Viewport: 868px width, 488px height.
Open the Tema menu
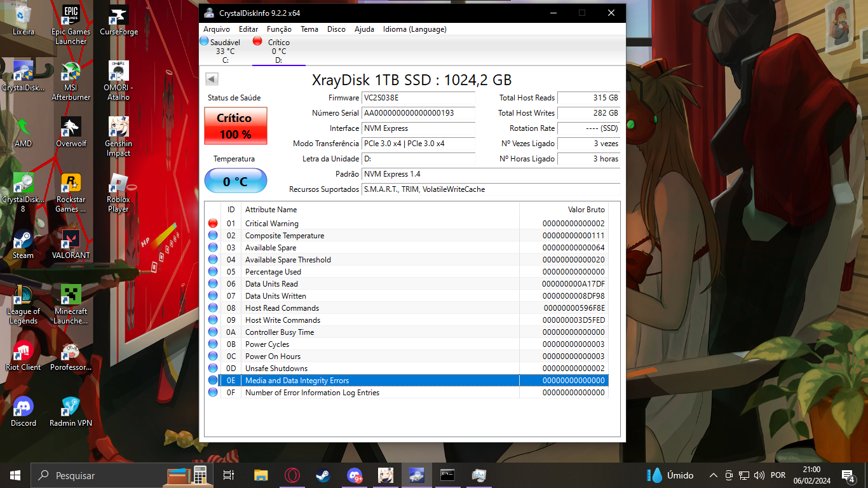click(309, 29)
